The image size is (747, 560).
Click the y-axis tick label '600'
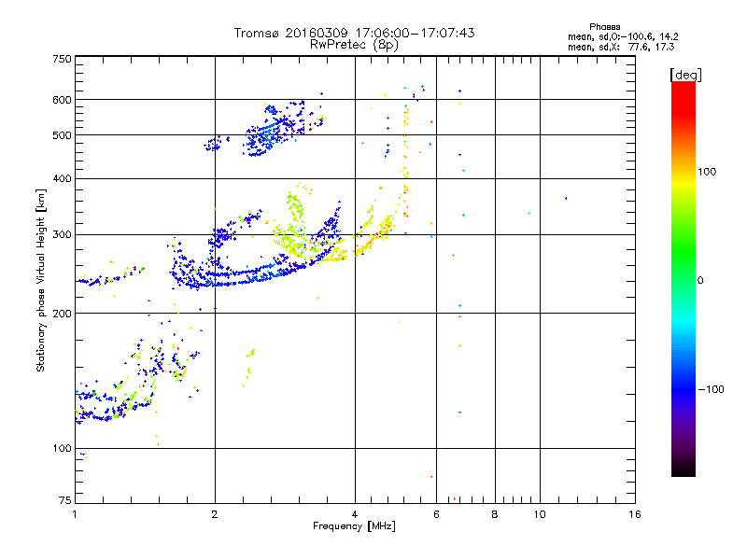[62, 100]
